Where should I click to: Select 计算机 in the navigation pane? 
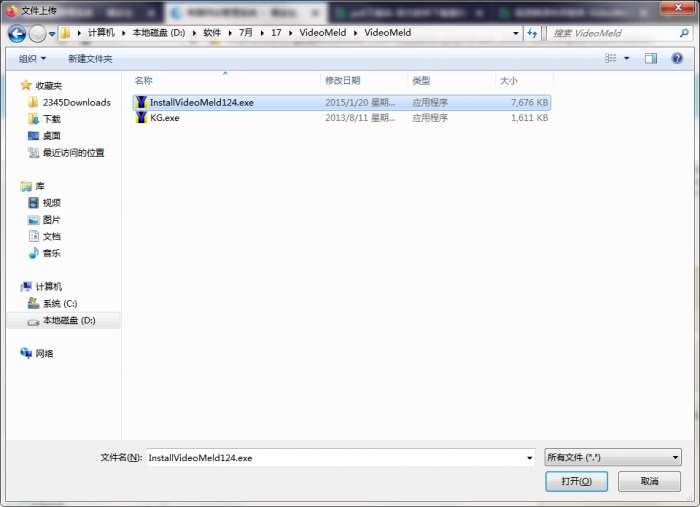click(49, 287)
